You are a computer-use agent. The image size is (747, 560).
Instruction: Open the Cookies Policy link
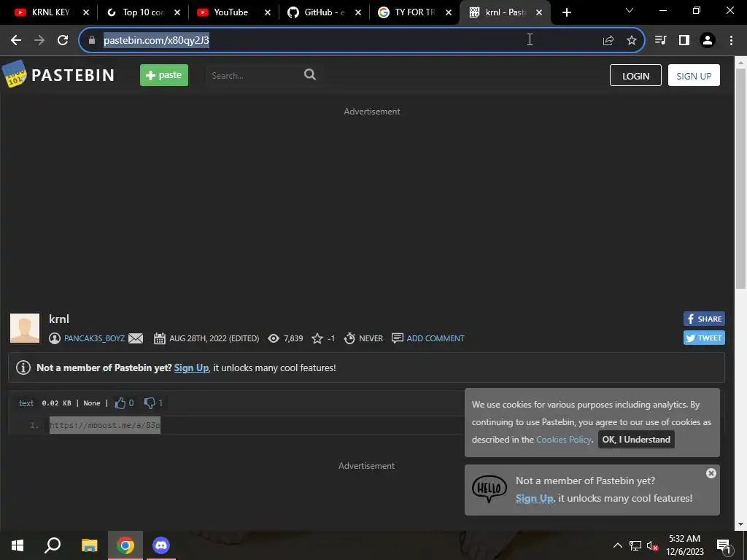(x=564, y=440)
